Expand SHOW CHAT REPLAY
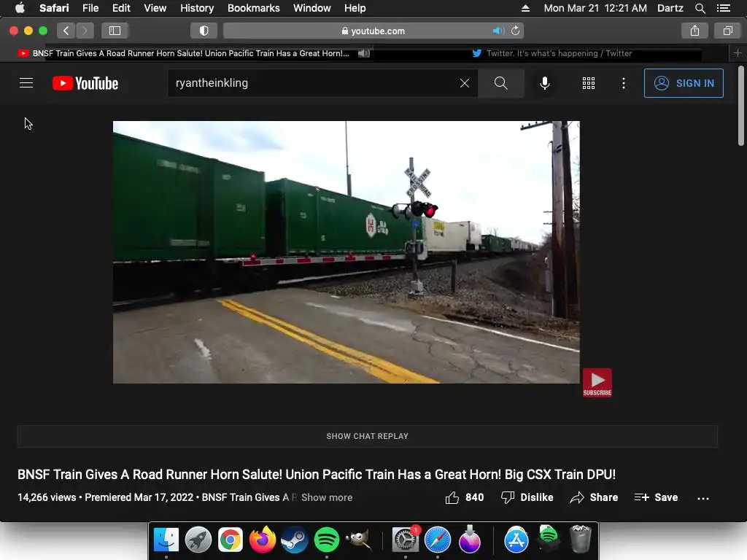 pyautogui.click(x=368, y=436)
